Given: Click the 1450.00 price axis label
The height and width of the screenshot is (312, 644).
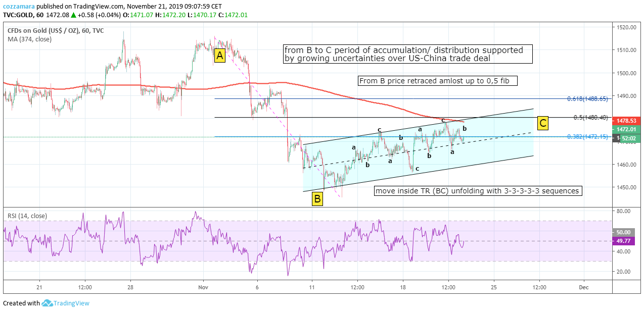Looking at the screenshot, I should (626, 187).
